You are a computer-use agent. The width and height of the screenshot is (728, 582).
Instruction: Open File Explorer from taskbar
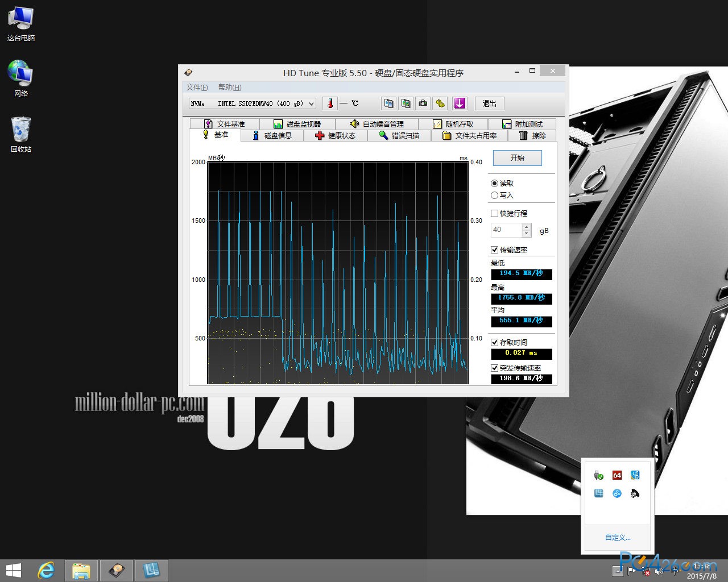tap(81, 571)
